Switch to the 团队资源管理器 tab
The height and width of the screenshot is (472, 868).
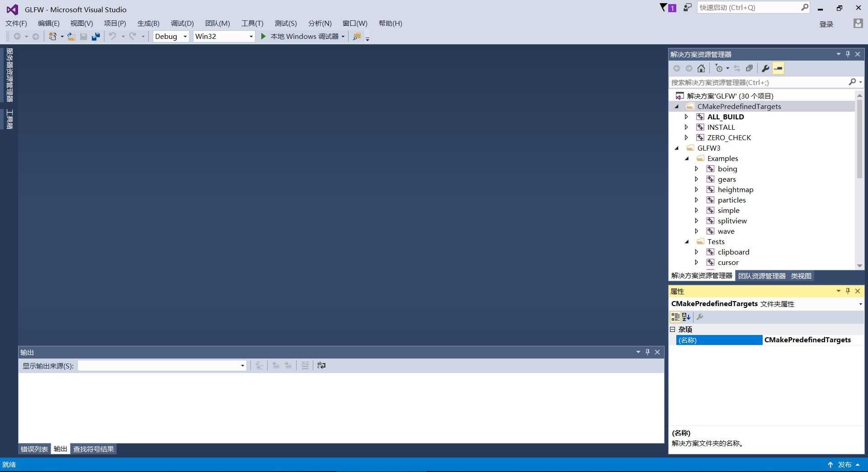tap(762, 276)
